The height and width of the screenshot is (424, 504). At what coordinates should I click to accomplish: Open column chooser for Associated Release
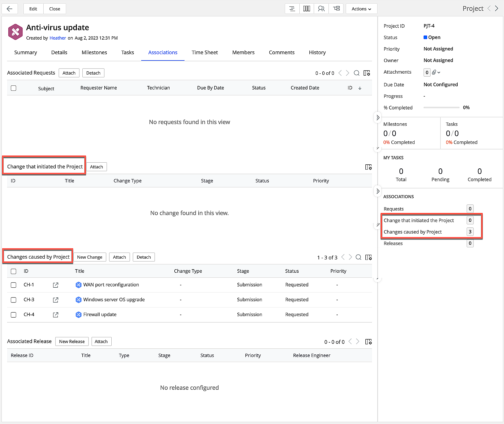pyautogui.click(x=368, y=342)
